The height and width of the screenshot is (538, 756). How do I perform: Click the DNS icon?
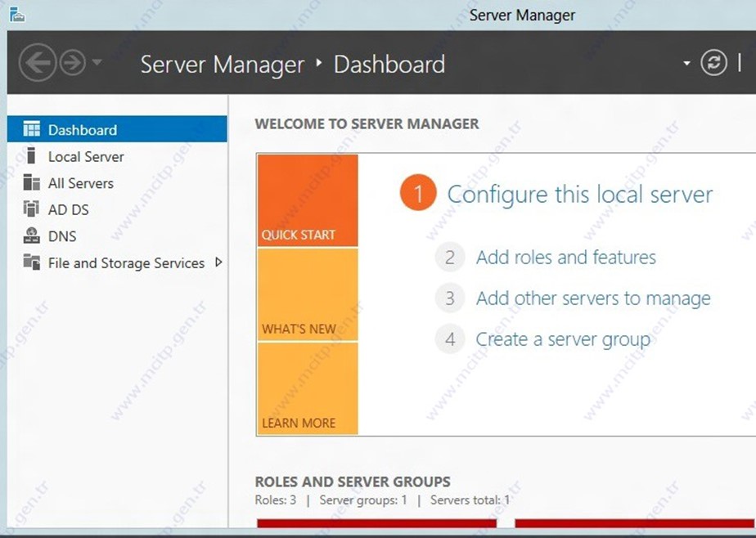coord(32,235)
